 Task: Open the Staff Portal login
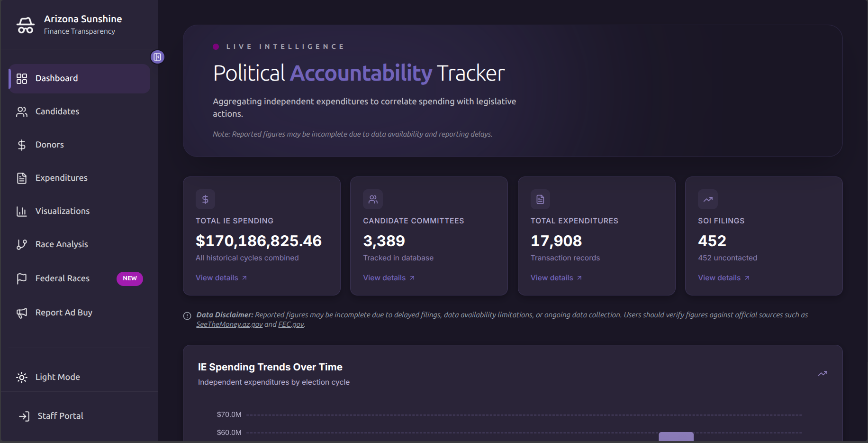[60, 416]
